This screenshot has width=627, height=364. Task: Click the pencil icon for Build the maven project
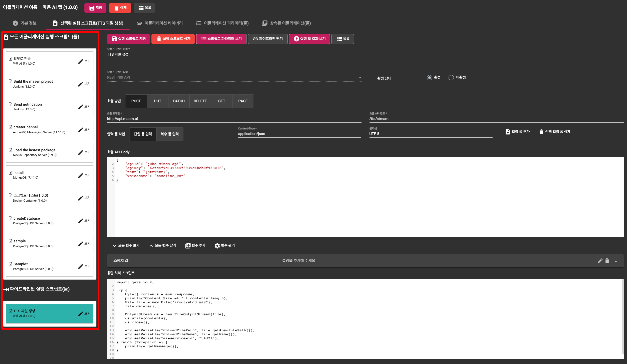coord(80,84)
